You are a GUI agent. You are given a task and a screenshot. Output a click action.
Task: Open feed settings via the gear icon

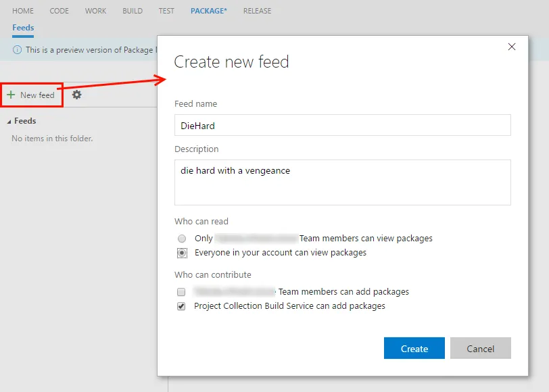[76, 95]
